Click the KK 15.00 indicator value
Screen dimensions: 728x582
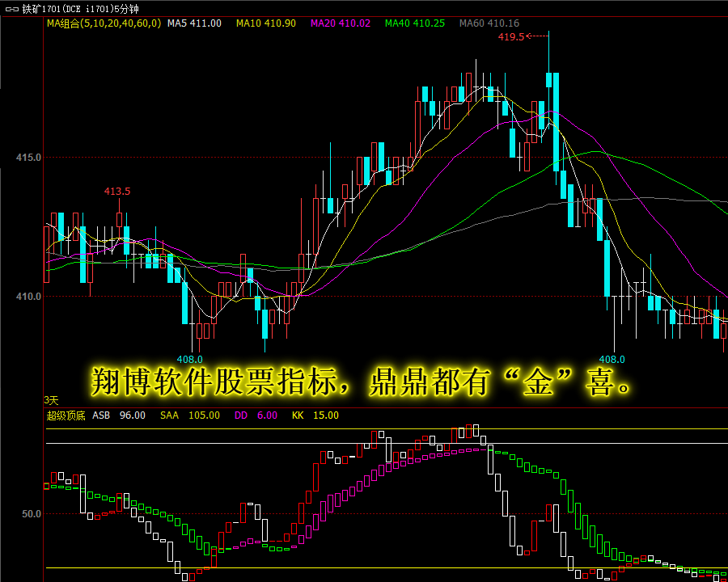[x=315, y=415]
